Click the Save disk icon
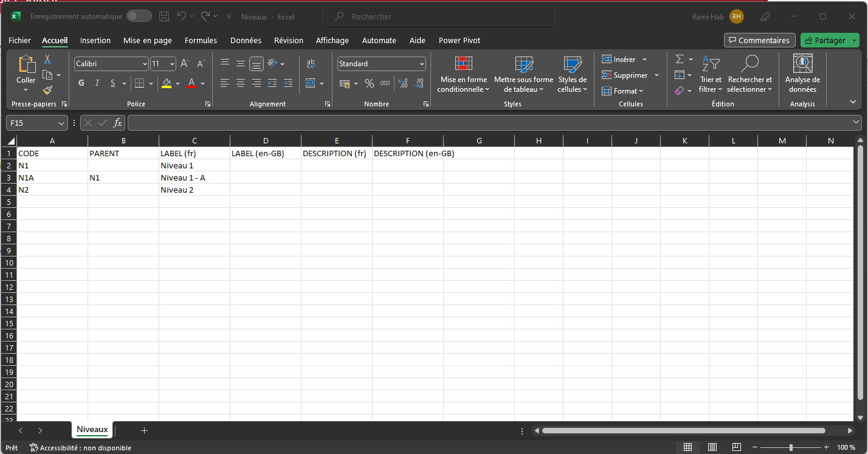 [164, 16]
